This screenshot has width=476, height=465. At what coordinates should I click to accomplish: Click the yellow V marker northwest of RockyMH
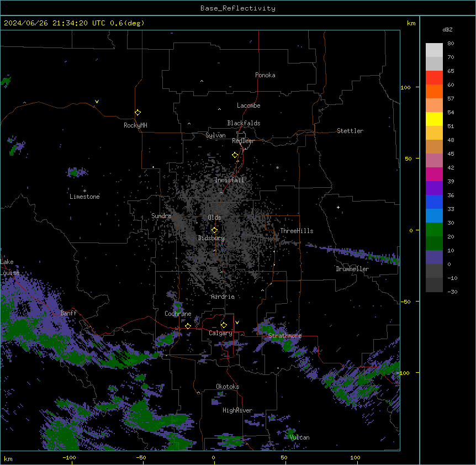pyautogui.click(x=97, y=102)
